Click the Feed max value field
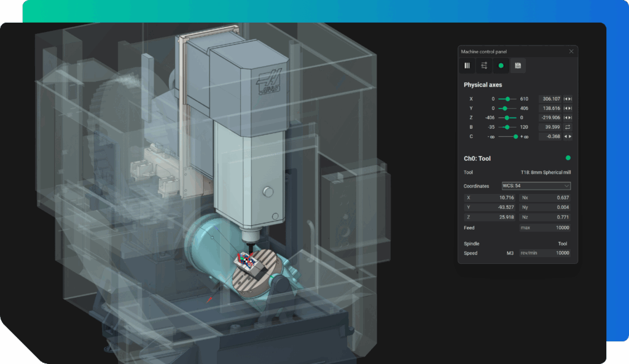Image resolution: width=629 pixels, height=364 pixels. 545,228
